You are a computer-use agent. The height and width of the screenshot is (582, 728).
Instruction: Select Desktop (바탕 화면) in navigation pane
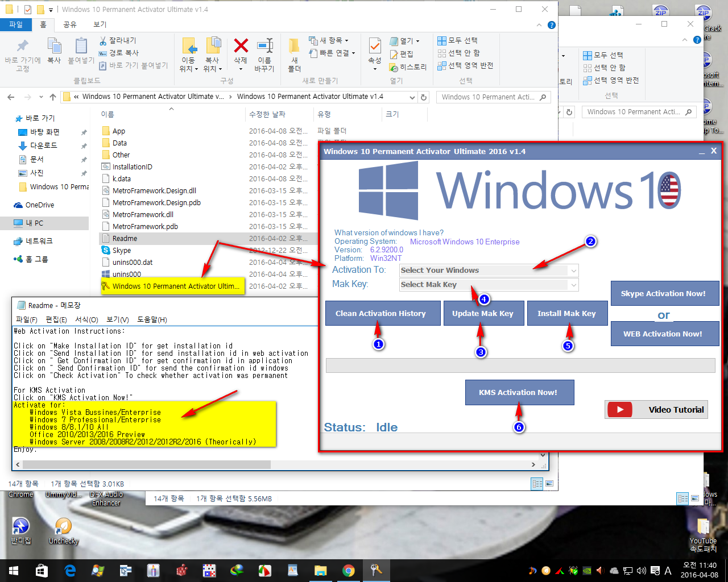tap(44, 132)
